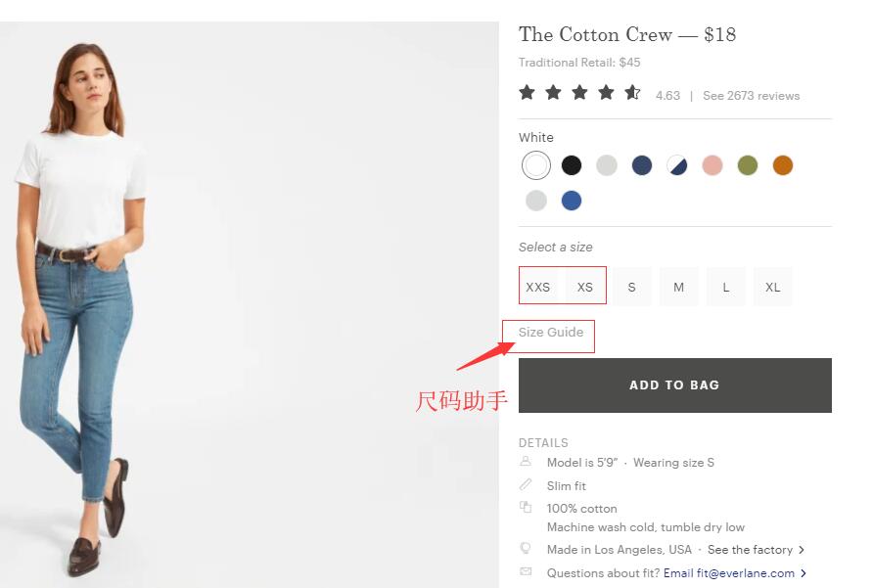Click the slim fit ruler icon
Viewport: 873px width, 588px height.
pos(526,485)
